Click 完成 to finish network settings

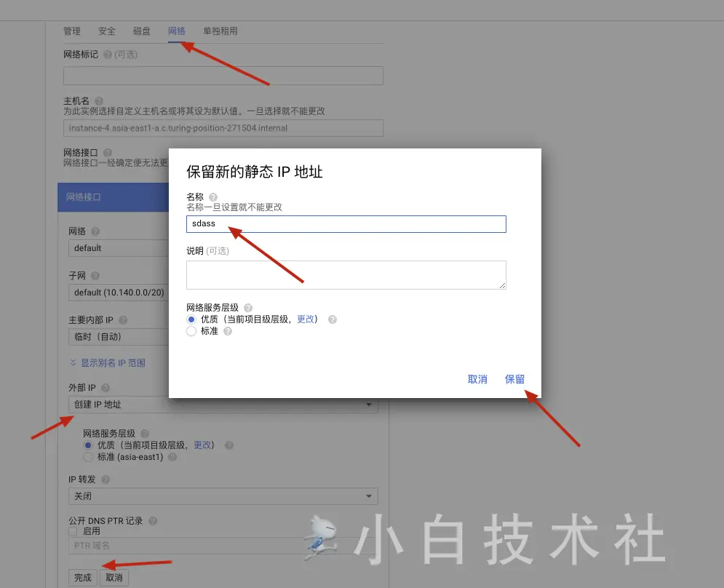[x=81, y=576]
